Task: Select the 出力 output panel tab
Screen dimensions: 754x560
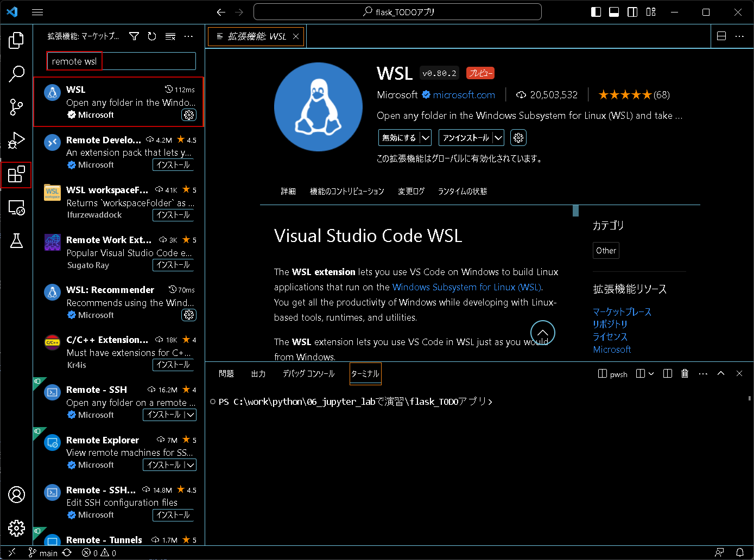Action: pos(258,373)
